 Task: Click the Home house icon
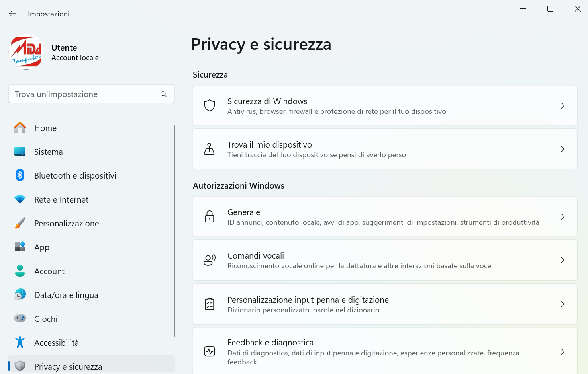click(20, 128)
